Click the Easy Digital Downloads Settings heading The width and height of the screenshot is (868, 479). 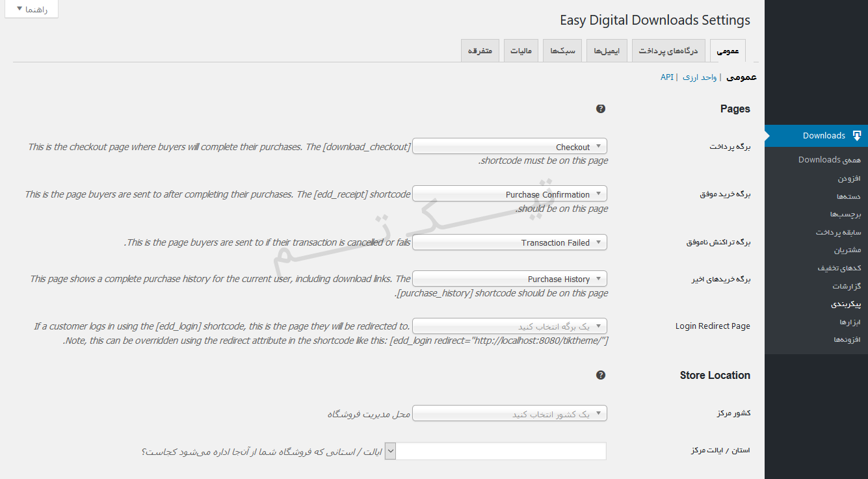[655, 20]
